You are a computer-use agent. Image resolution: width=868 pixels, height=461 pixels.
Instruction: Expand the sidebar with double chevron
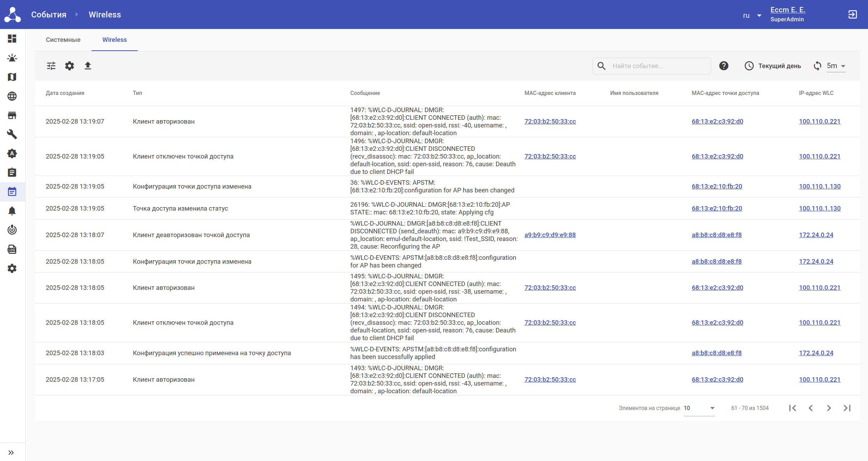click(11, 453)
